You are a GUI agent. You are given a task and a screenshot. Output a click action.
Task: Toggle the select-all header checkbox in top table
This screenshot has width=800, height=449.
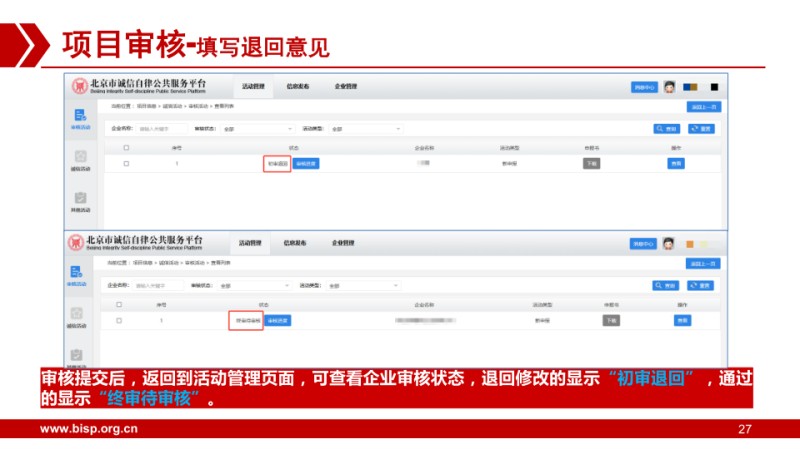coord(126,147)
